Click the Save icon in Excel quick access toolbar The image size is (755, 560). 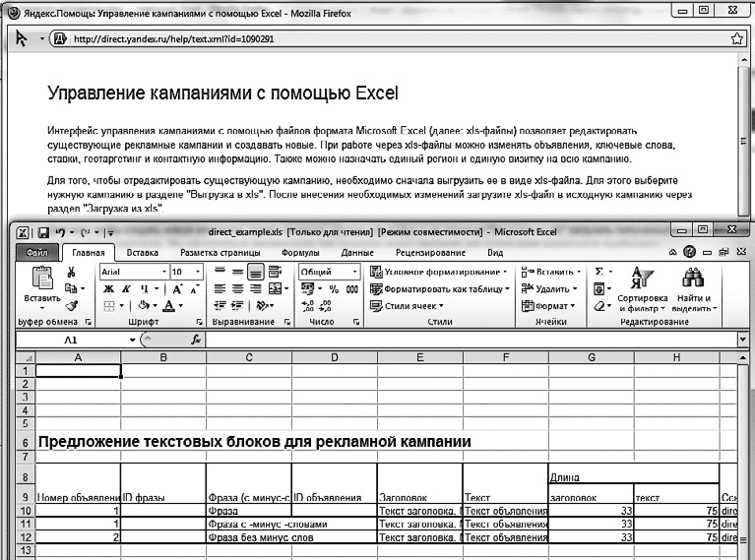click(43, 233)
